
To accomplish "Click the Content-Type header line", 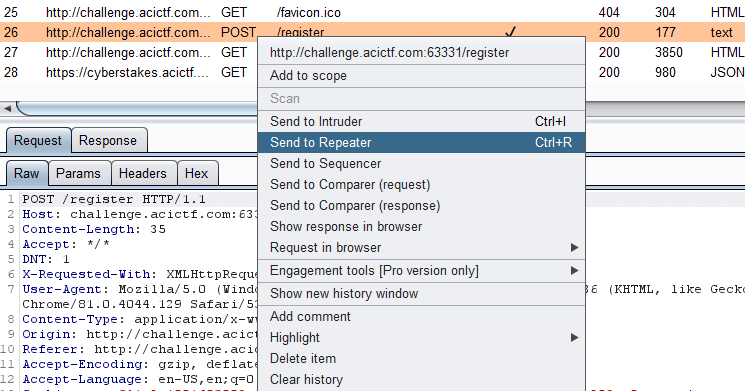I will [140, 319].
